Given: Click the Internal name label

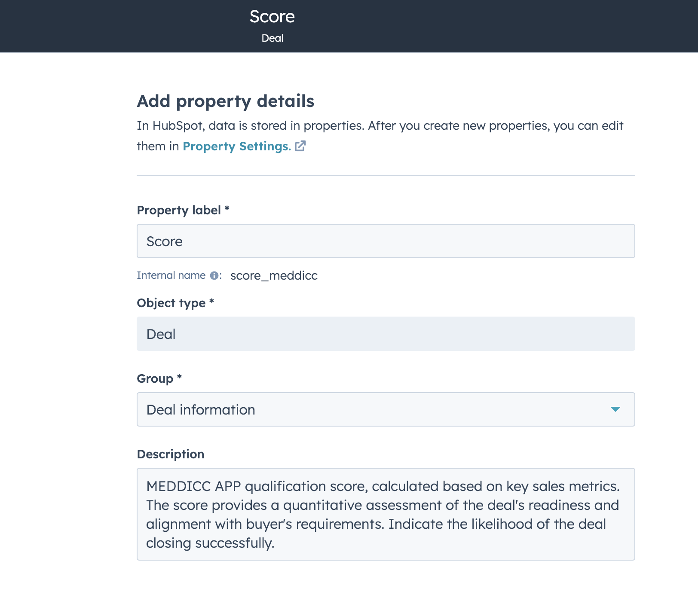Looking at the screenshot, I should [171, 275].
